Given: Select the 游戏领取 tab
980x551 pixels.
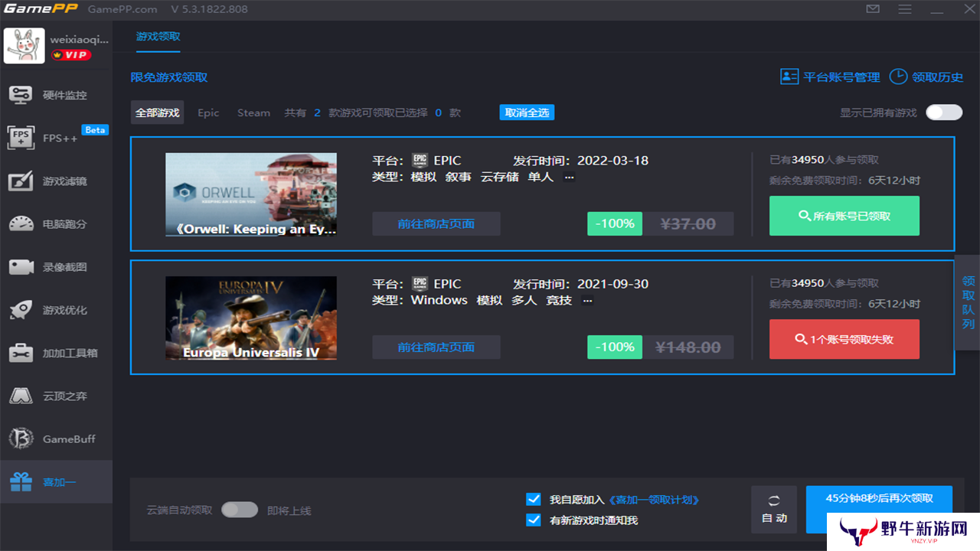Looking at the screenshot, I should click(158, 36).
